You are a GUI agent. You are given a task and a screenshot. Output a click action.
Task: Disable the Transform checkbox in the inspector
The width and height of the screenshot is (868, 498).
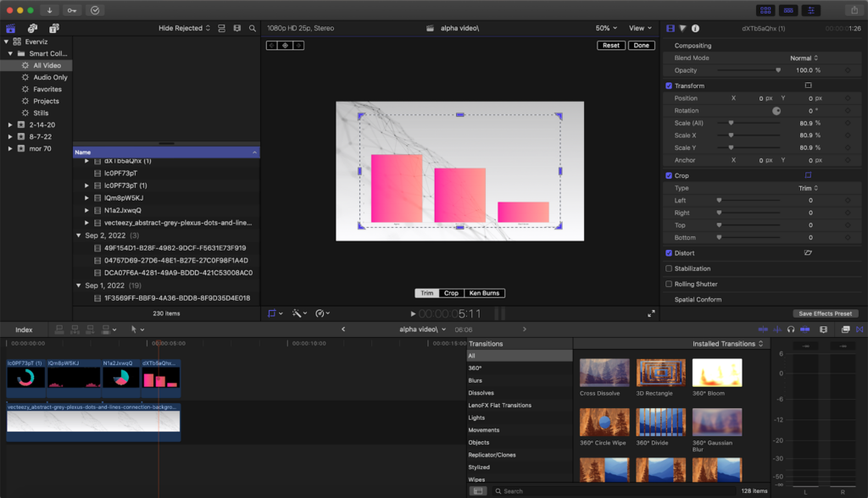[669, 86]
